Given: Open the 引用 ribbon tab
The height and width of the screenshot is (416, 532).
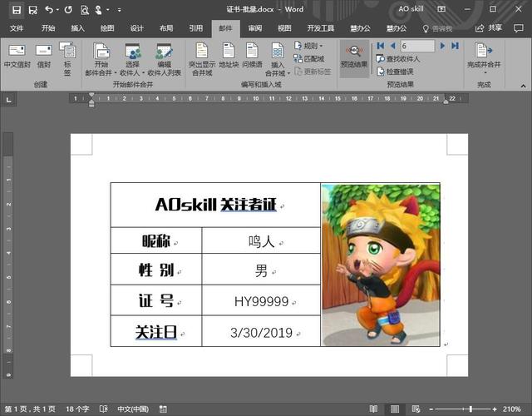Looking at the screenshot, I should pos(196,28).
